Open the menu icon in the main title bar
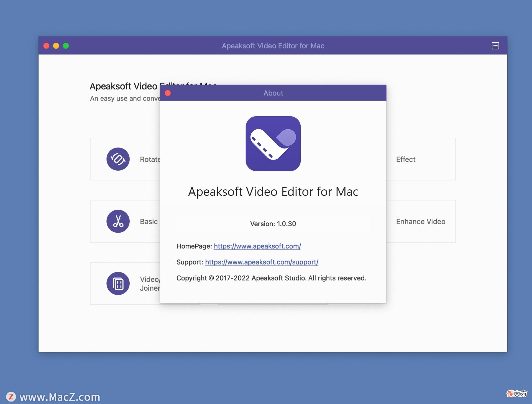Image resolution: width=532 pixels, height=404 pixels. (495, 46)
